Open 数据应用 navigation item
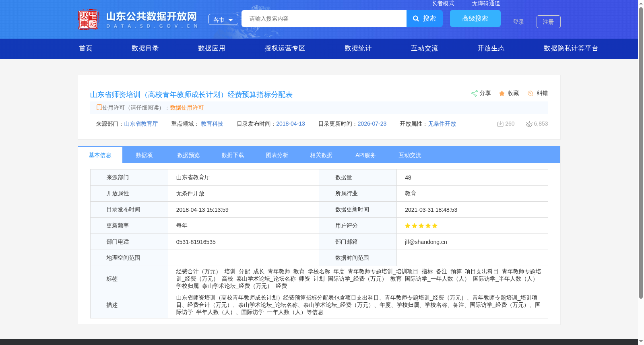Screen dimensions: 644x345 point(212,48)
